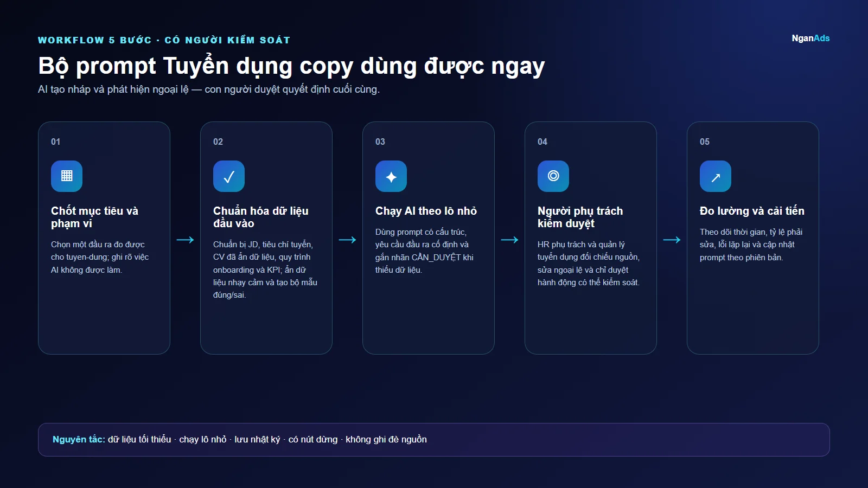Click the overline 'WORKFLOW 5 BƯỚC · CÓ NGƯỜI KIỂM SOÁT'
Image resolution: width=868 pixels, height=488 pixels.
click(x=164, y=40)
